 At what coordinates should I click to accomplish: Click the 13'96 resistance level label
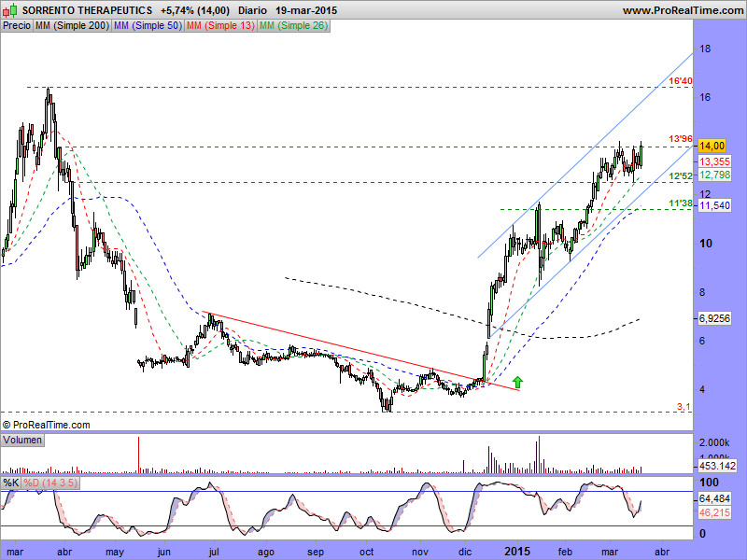coord(681,139)
